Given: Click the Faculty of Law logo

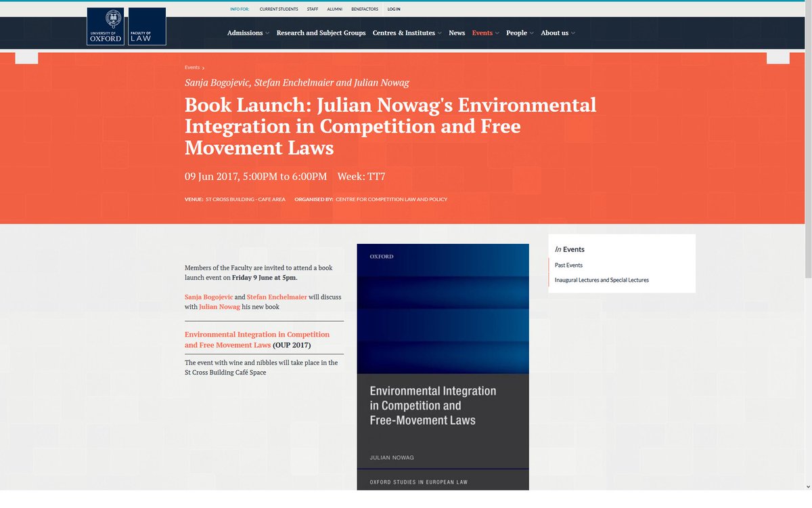Looking at the screenshot, I should pos(147,26).
